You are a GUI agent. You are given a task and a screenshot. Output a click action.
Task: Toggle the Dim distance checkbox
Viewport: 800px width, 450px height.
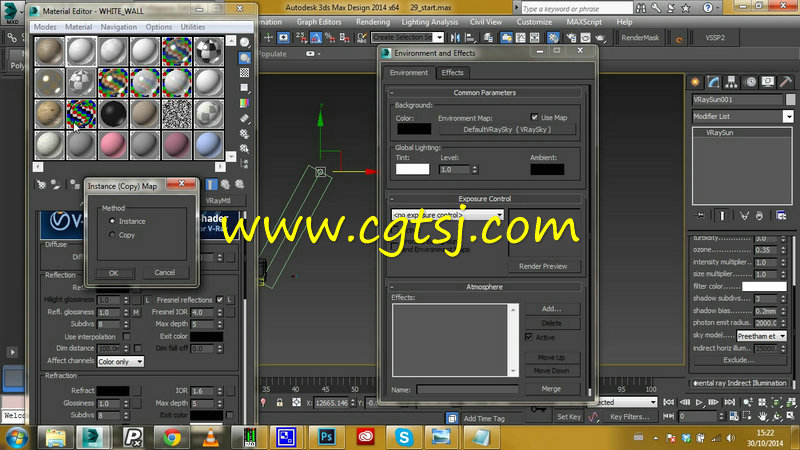tap(138, 348)
